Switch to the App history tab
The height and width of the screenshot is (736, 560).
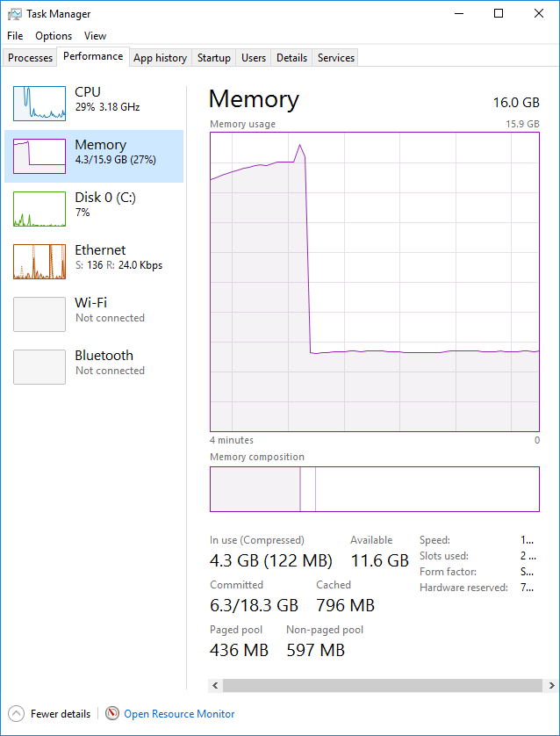[160, 58]
